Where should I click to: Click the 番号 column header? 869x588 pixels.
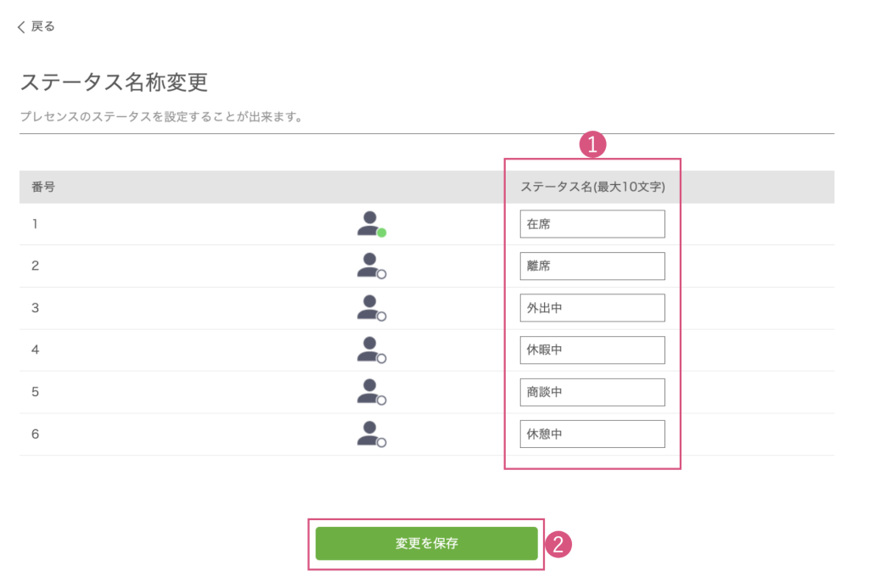[x=43, y=188]
